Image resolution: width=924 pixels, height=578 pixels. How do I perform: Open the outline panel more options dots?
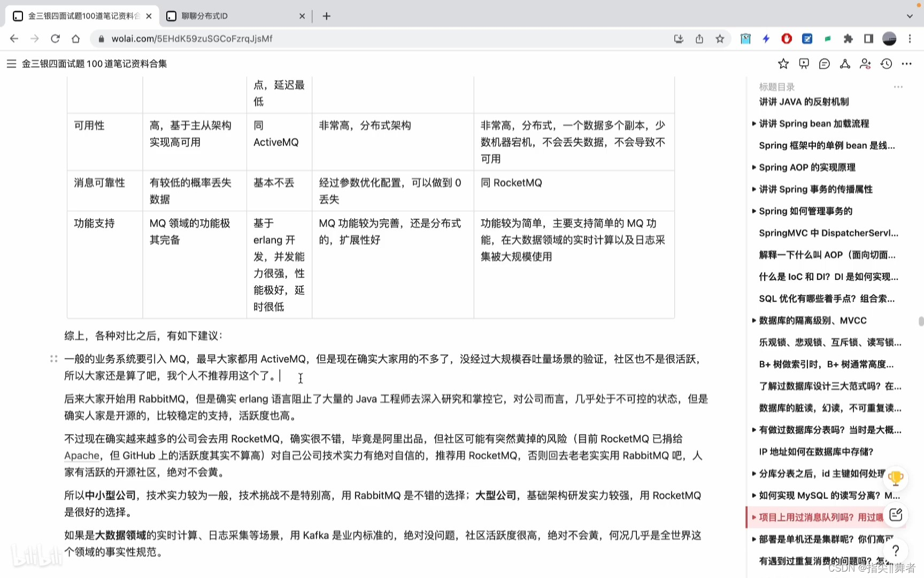tap(898, 87)
